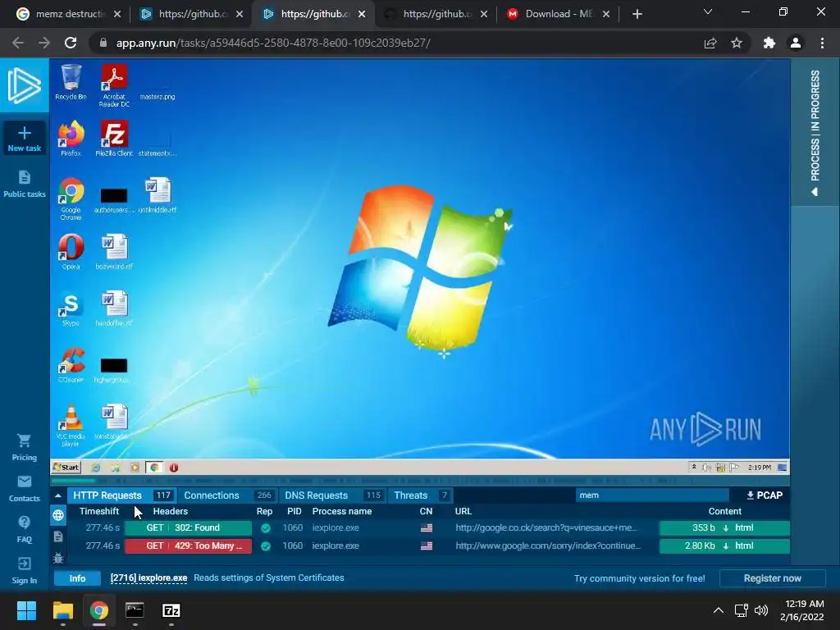Open the Windows 11 Start menu

point(26,610)
